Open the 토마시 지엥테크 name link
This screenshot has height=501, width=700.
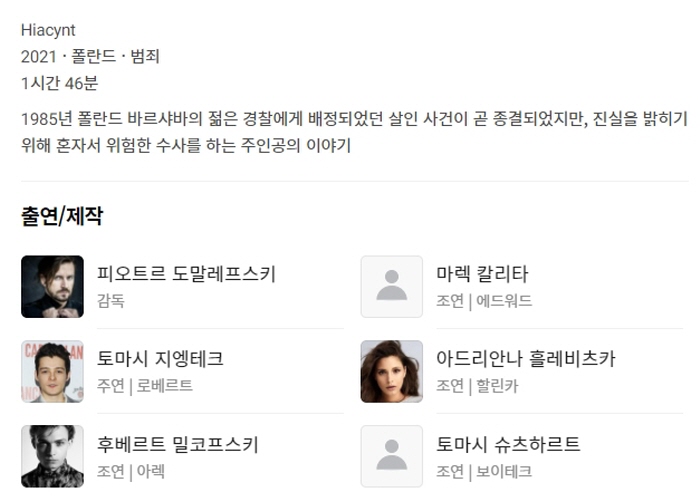click(x=160, y=359)
